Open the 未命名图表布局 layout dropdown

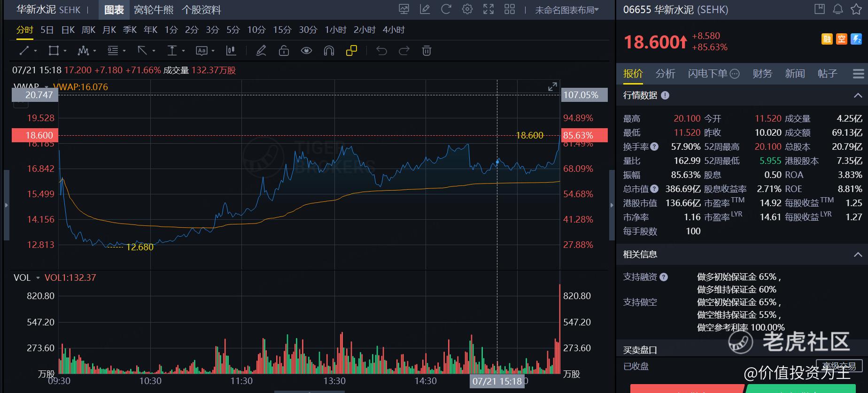567,10
